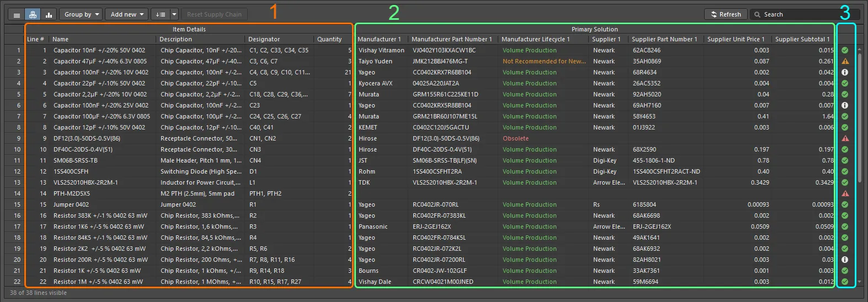Viewport: 868px width, 302px height.
Task: Sort by Manufacturer Lifecycle 1 header
Action: coord(544,39)
